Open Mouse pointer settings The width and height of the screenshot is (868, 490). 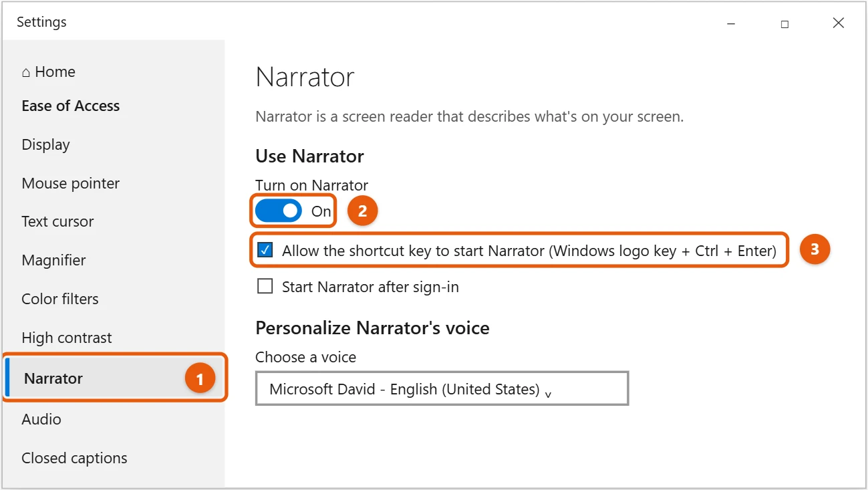[70, 183]
